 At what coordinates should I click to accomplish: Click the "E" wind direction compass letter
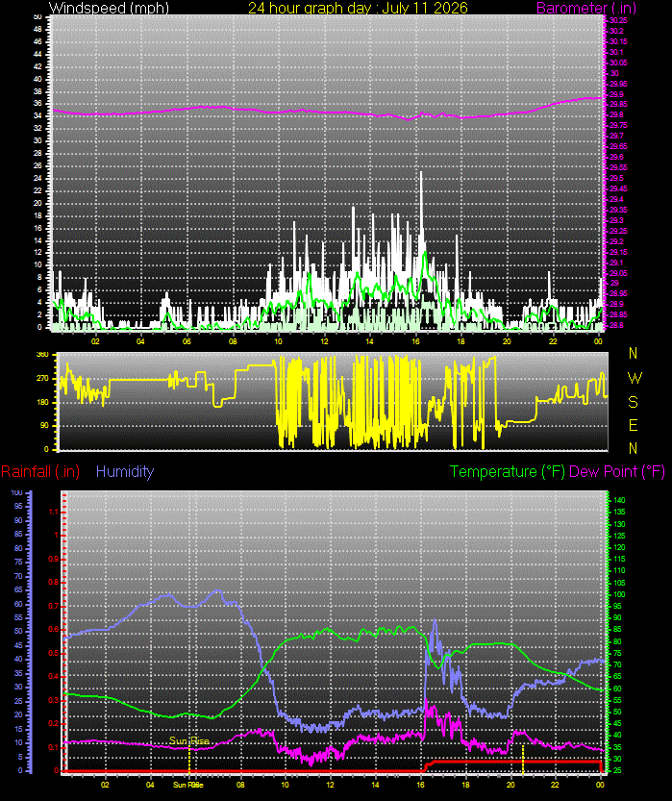[x=634, y=425]
